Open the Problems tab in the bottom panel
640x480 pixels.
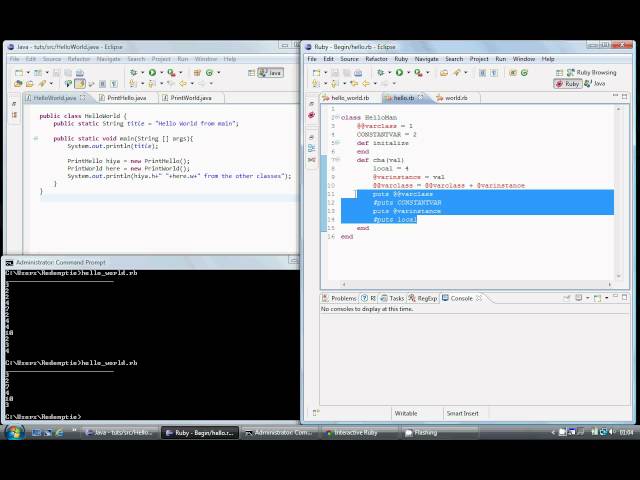click(x=339, y=298)
